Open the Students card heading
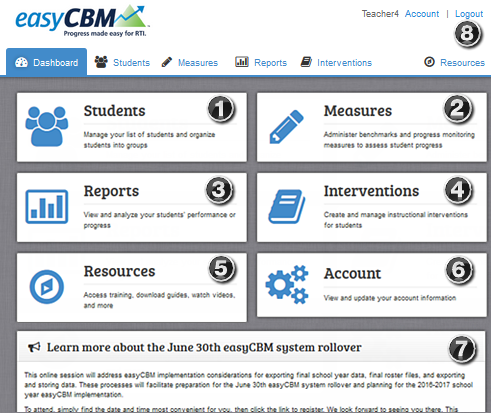Screen dimensions: 491x413 (x=114, y=111)
